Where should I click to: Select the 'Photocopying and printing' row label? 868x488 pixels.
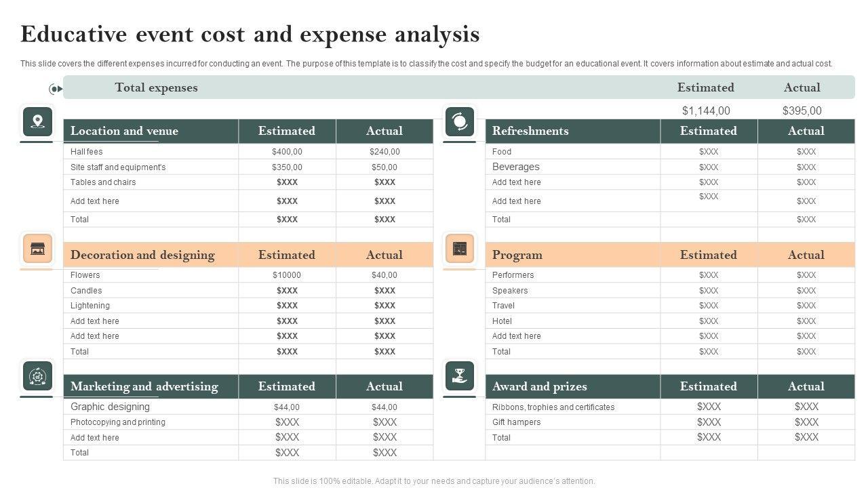tap(118, 422)
